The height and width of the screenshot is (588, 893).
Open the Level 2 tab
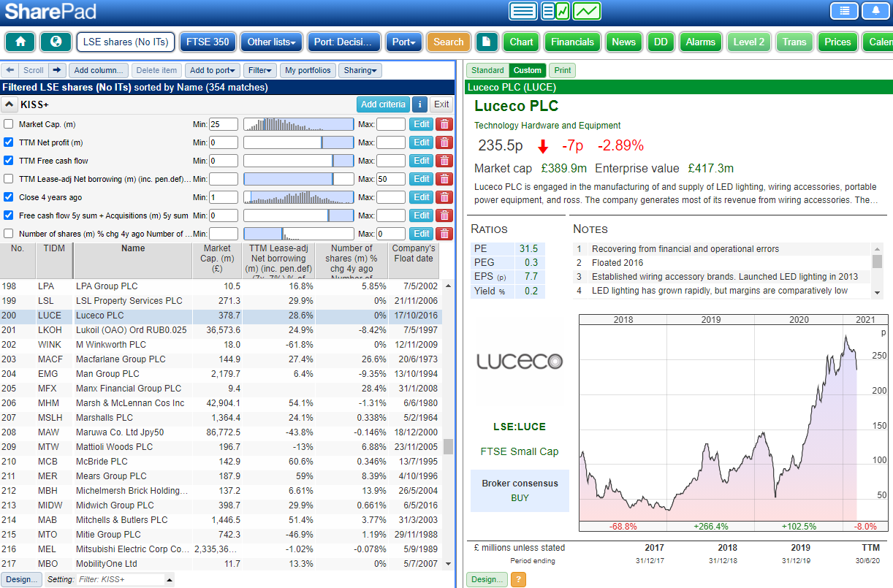click(x=749, y=42)
